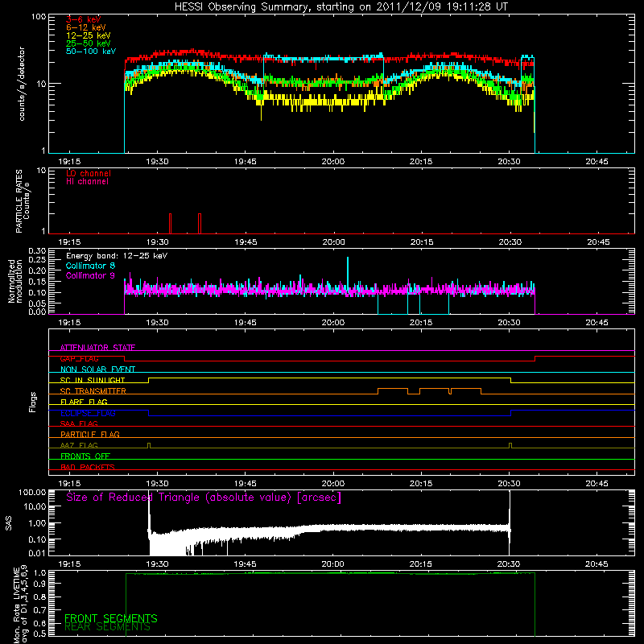Image resolution: width=644 pixels, height=644 pixels.
Task: Click the AAZ_FLAG label
Action: coord(79,445)
